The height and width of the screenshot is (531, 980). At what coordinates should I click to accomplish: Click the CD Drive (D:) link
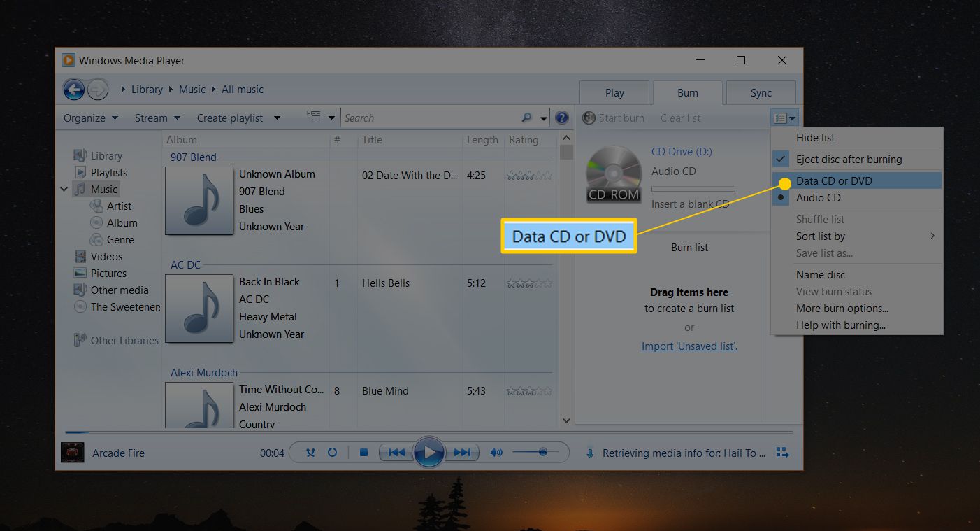[x=682, y=151]
